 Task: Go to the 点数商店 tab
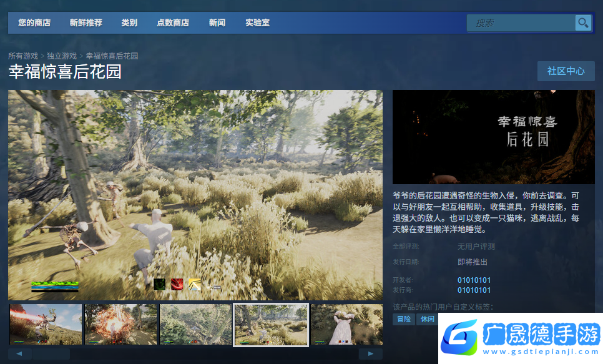(173, 23)
